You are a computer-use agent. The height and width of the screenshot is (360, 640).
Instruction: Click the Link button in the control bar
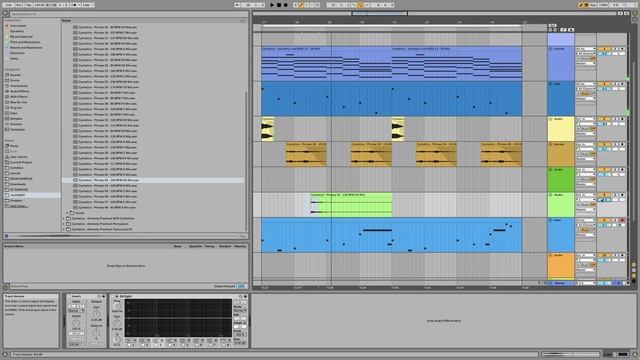(x=8, y=5)
